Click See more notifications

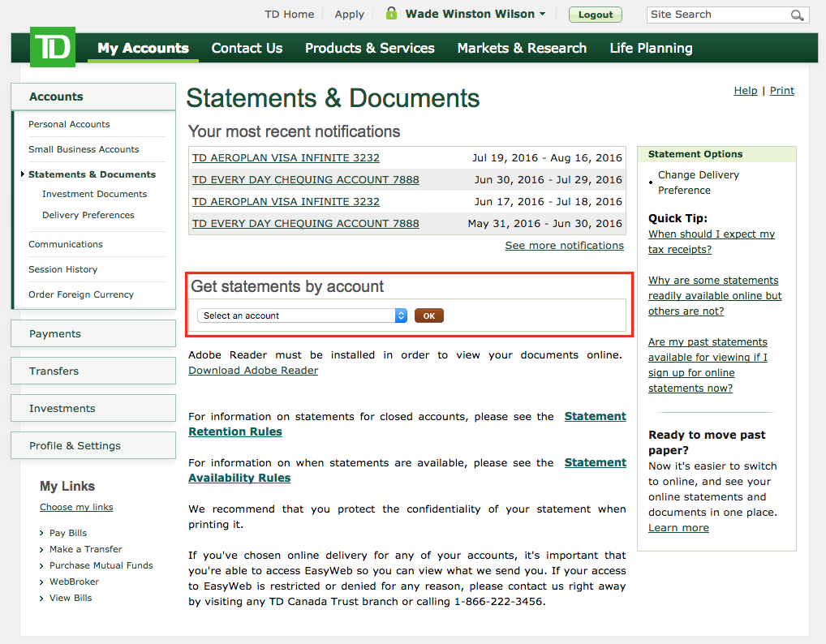[564, 246]
